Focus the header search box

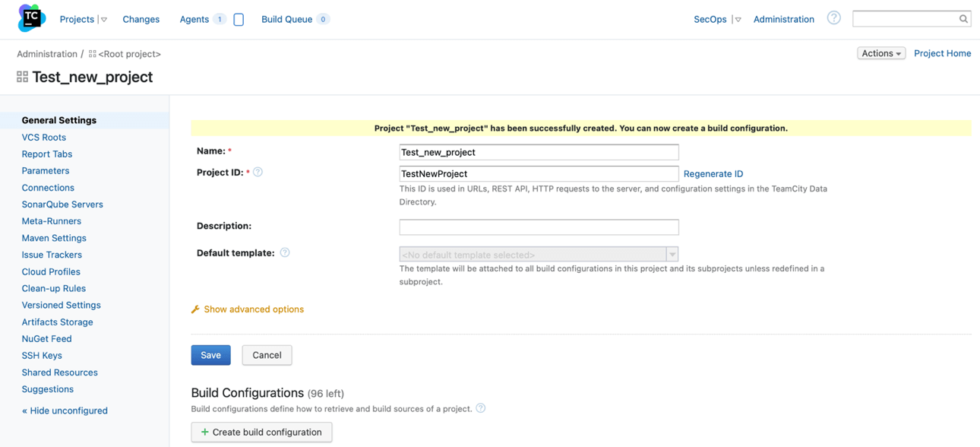(904, 19)
